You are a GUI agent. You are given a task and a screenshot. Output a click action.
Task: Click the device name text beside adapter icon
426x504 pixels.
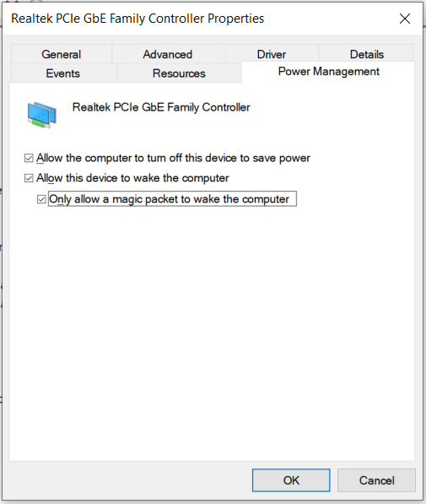click(x=161, y=107)
